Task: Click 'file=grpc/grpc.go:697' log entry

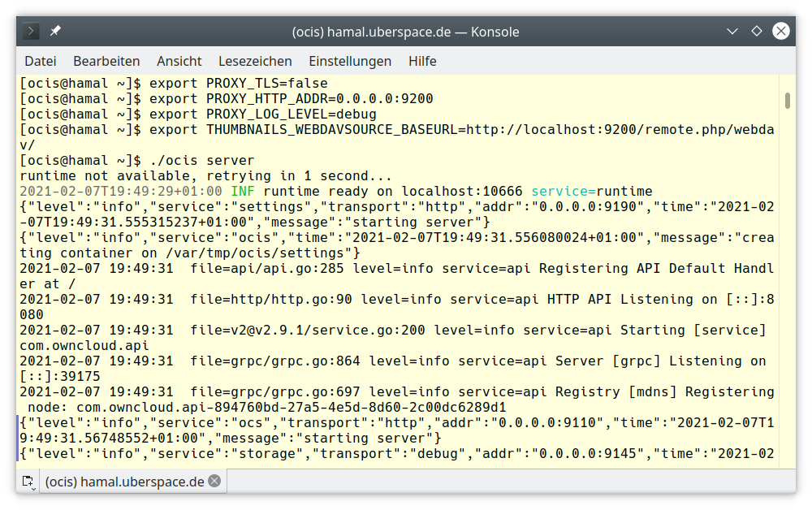Action: [275, 392]
